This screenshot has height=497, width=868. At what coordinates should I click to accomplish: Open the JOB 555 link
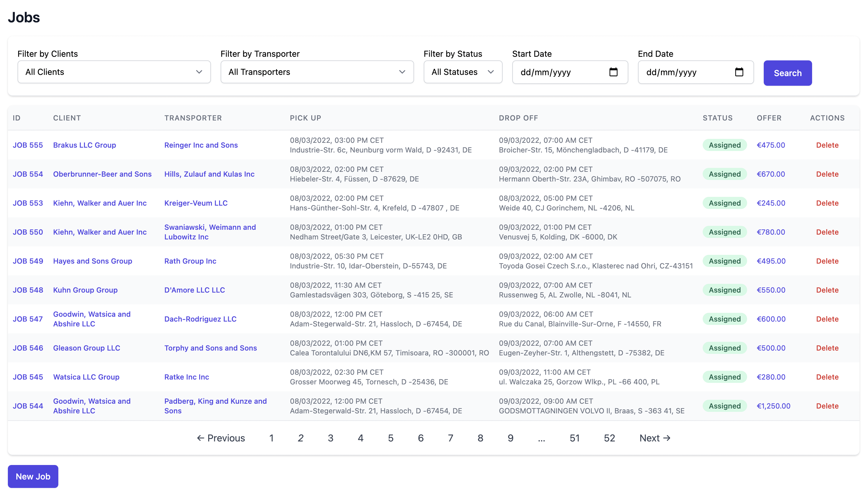(28, 145)
